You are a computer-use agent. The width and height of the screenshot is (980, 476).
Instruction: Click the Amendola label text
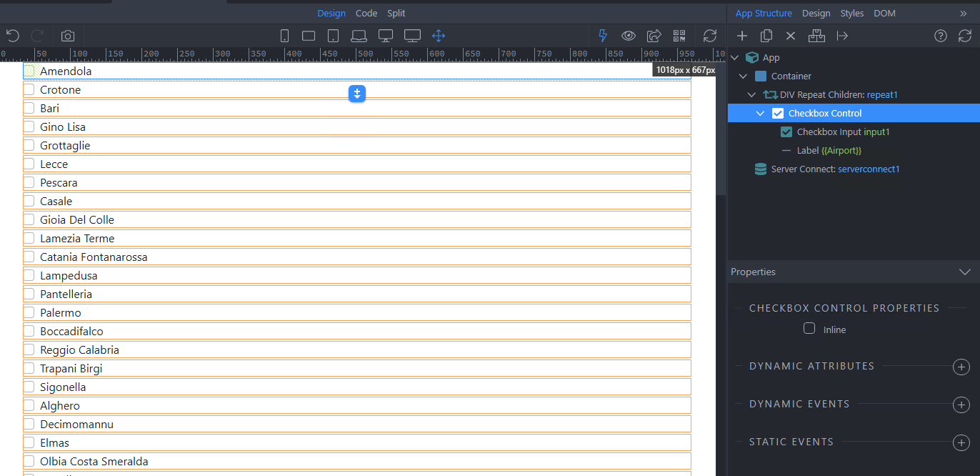(66, 71)
